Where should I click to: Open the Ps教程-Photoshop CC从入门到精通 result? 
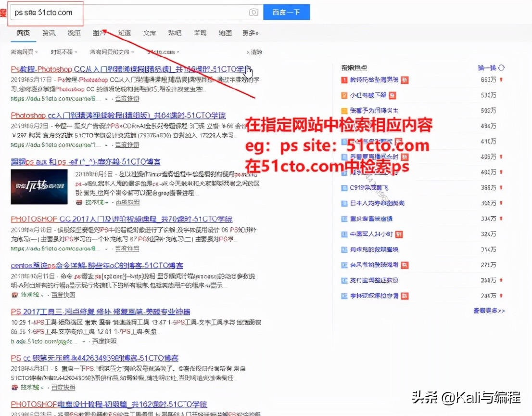(131, 69)
